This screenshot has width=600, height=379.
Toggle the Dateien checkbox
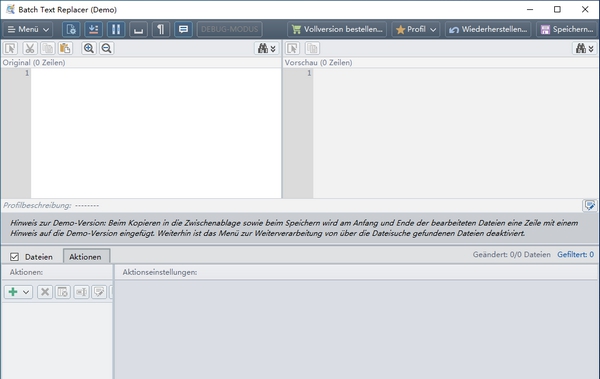[x=15, y=257]
